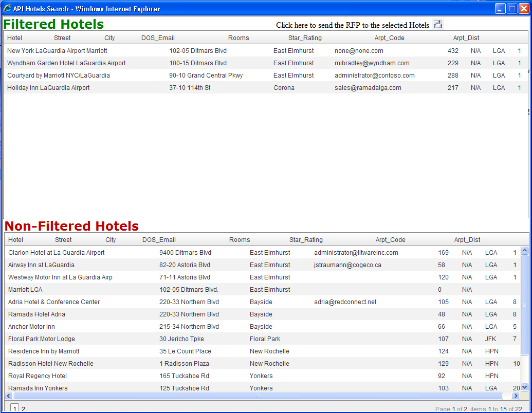The height and width of the screenshot is (413, 532).
Task: Click 'Click here to send the RFP' text
Action: (353, 25)
